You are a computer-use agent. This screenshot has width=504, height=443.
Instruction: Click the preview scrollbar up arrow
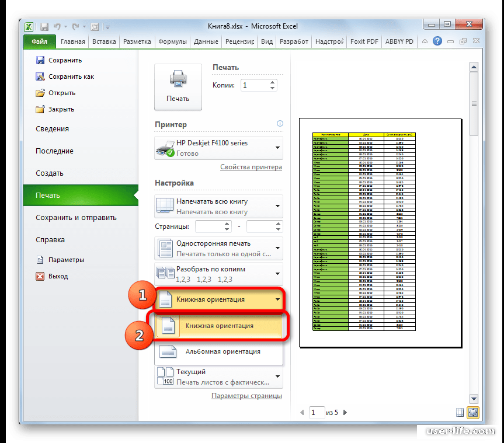tap(474, 67)
